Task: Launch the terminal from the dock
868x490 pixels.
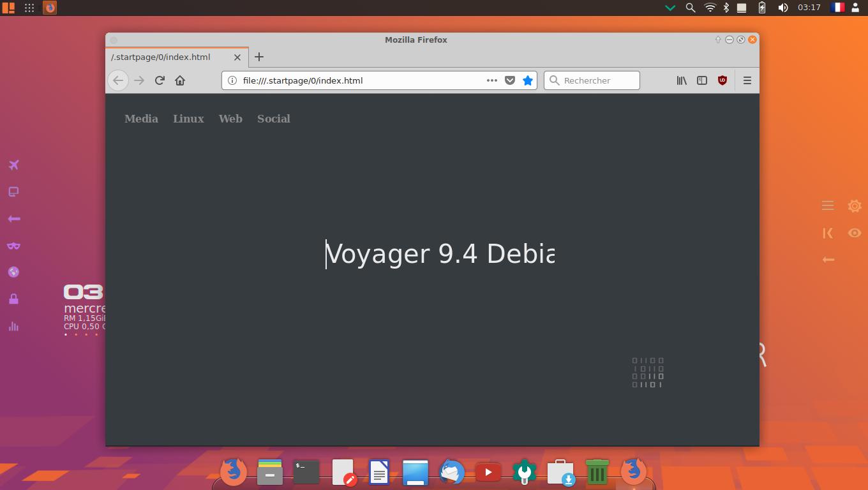Action: [x=306, y=472]
